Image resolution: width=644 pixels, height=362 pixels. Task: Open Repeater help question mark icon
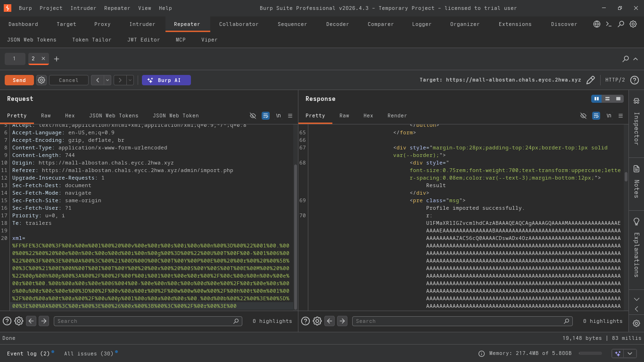pyautogui.click(x=635, y=80)
